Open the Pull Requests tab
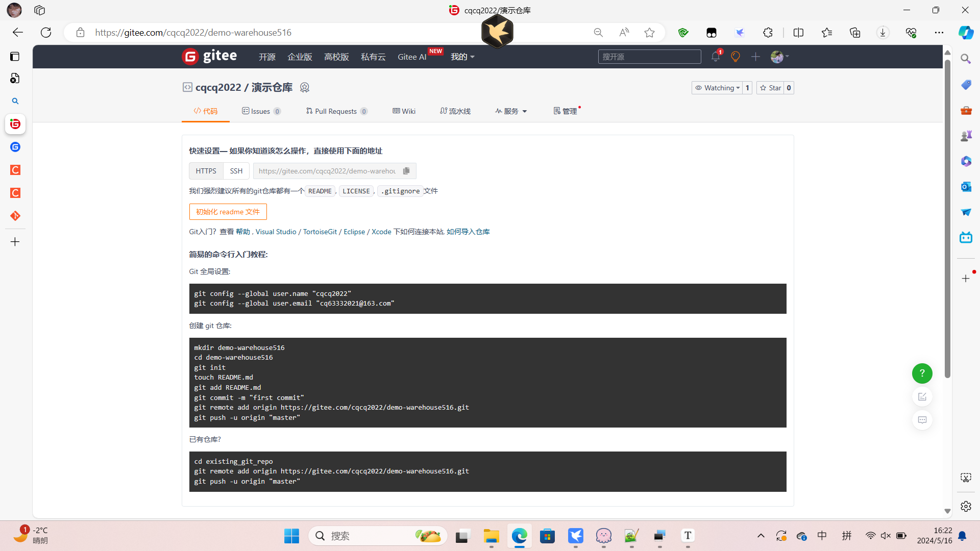Viewport: 980px width, 551px height. [336, 111]
